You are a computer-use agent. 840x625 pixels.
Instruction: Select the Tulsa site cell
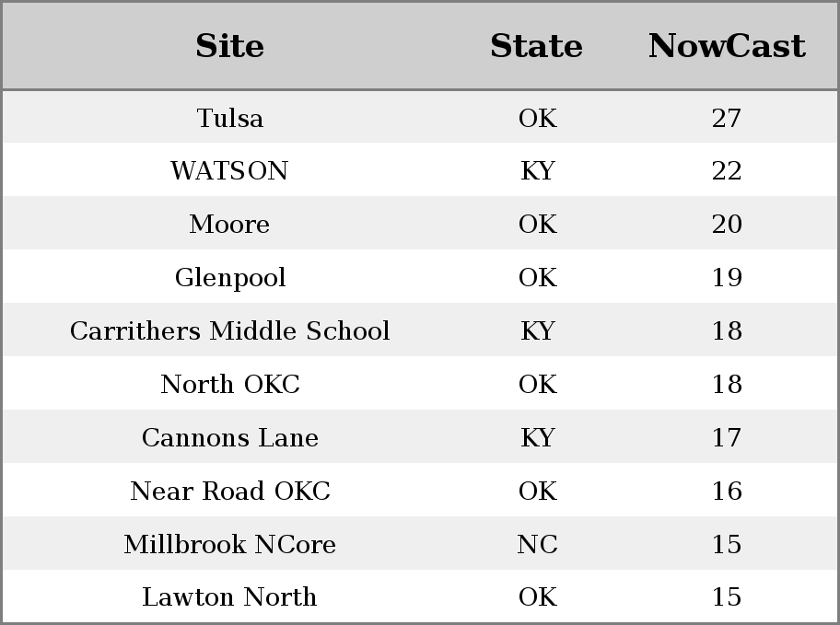pos(230,118)
